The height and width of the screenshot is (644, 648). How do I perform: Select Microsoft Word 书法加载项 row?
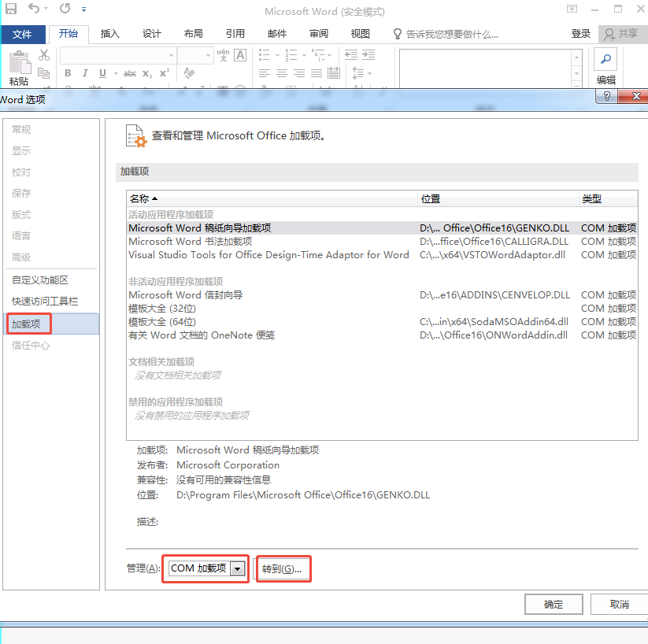pos(382,242)
